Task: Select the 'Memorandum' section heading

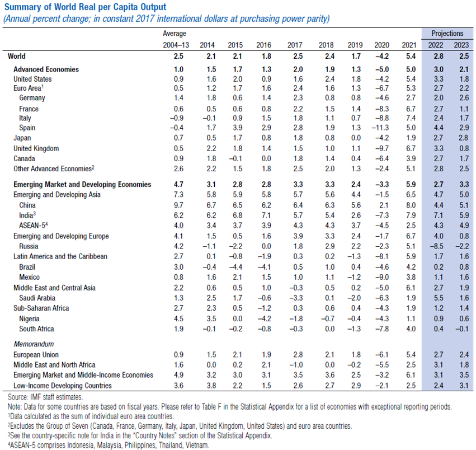Action: click(34, 344)
